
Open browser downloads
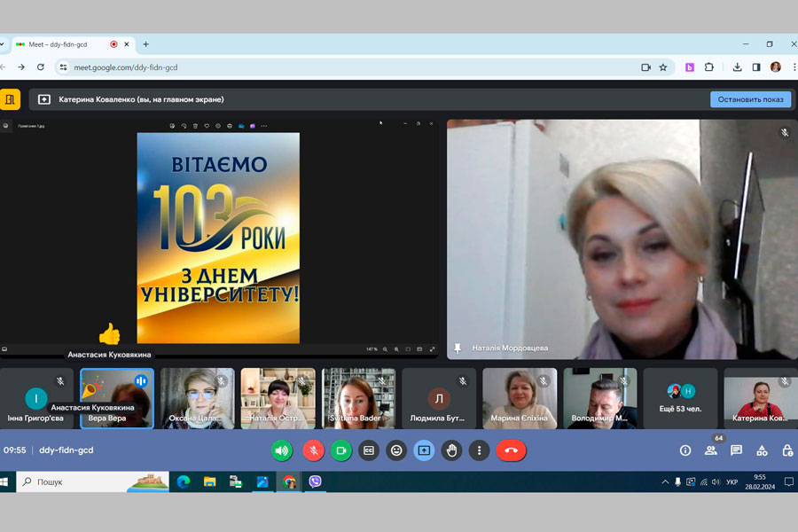point(737,67)
